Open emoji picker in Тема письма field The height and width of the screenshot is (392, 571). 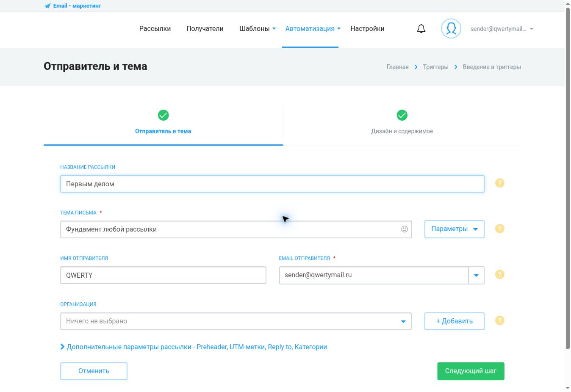(405, 229)
